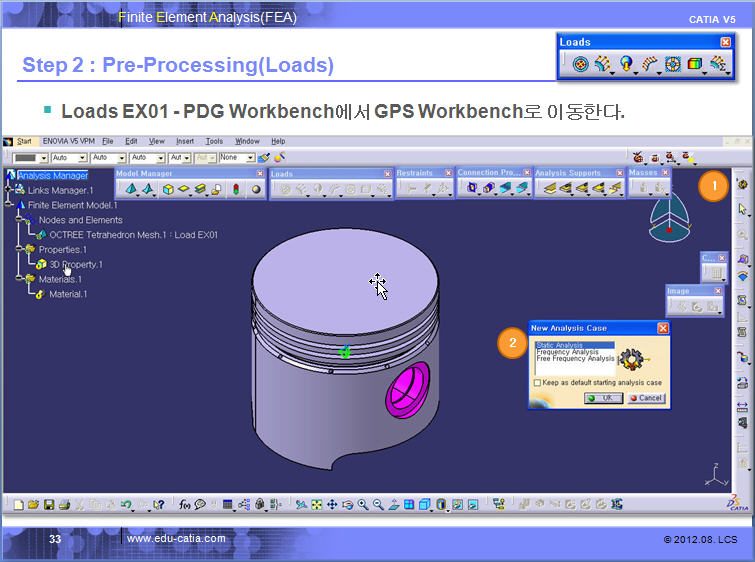Click the 3D Property icon in Model Manager

[x=168, y=188]
